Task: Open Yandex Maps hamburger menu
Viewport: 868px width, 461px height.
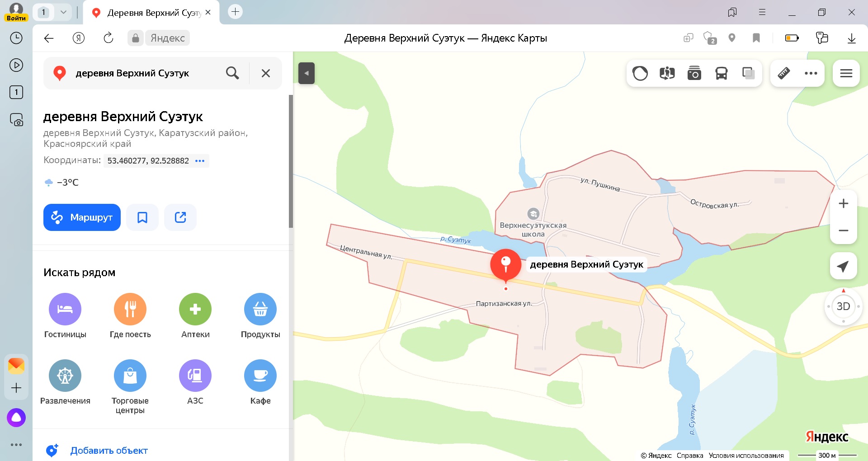Action: 846,73
